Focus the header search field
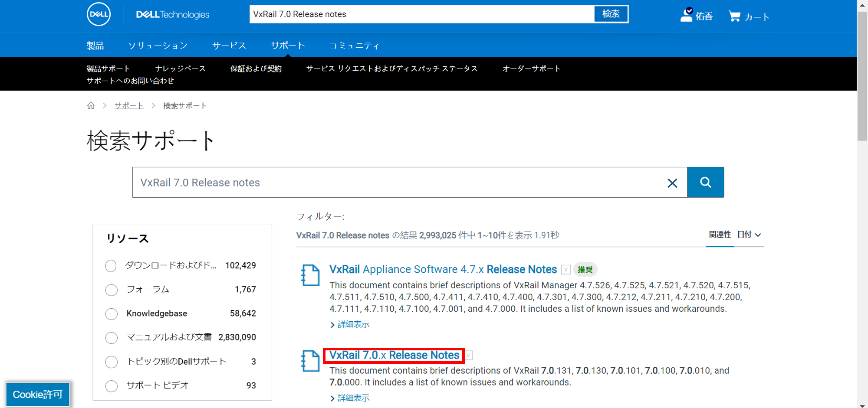 click(422, 14)
